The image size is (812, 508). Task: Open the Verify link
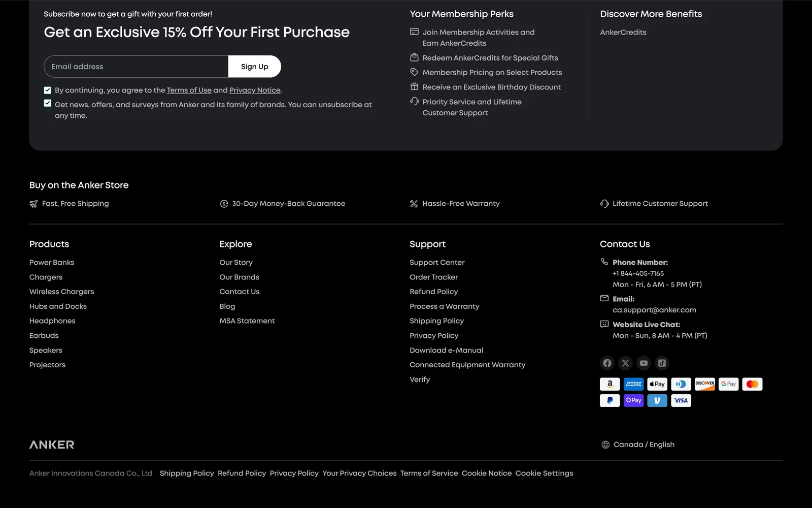(420, 379)
